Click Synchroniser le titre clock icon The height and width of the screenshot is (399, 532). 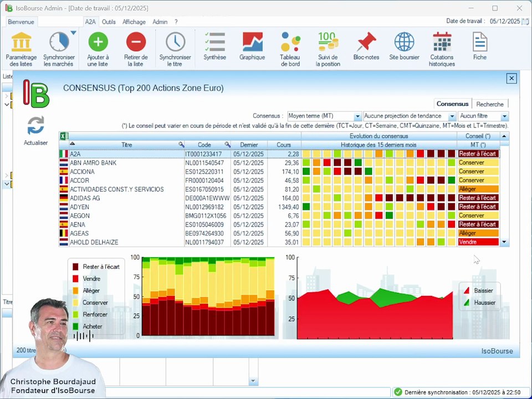tap(175, 42)
